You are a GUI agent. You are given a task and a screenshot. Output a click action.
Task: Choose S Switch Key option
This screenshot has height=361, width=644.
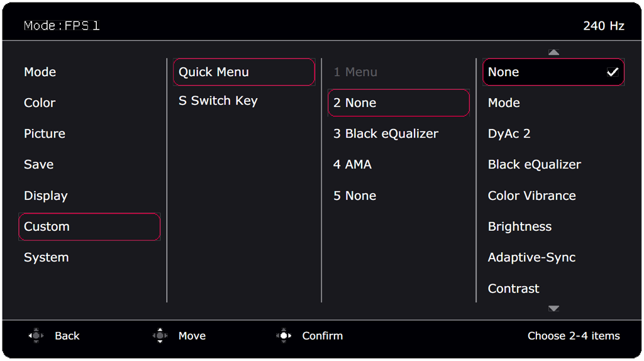[218, 101]
